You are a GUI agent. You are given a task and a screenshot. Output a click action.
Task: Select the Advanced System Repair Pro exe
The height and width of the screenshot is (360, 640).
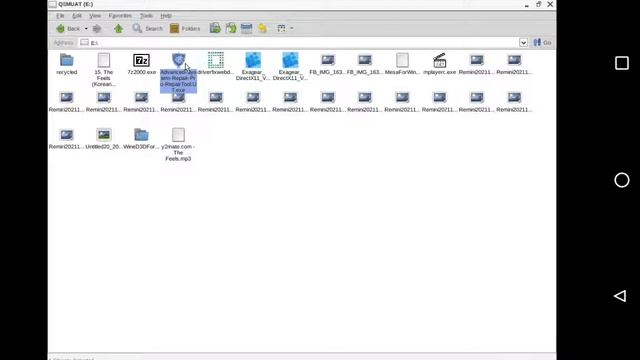tap(178, 73)
